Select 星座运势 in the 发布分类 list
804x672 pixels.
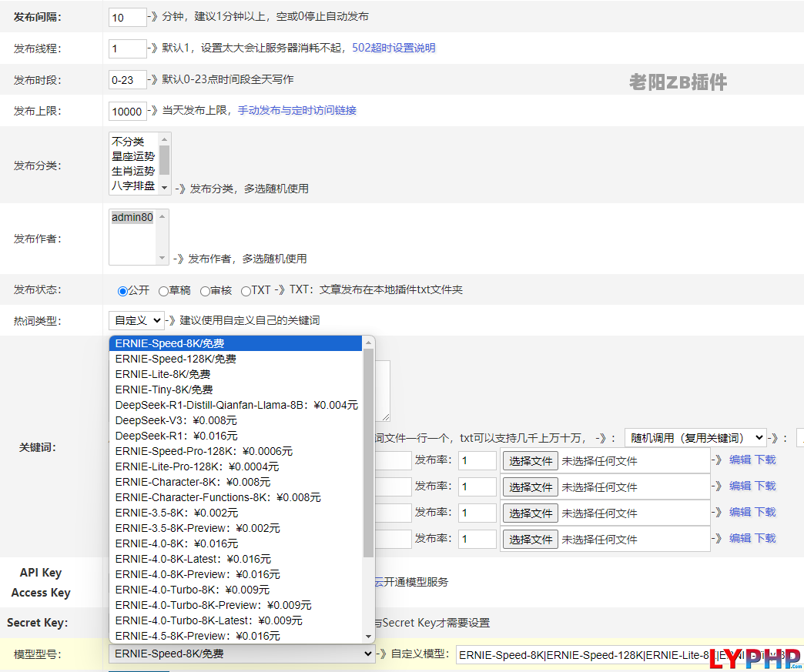[x=133, y=156]
